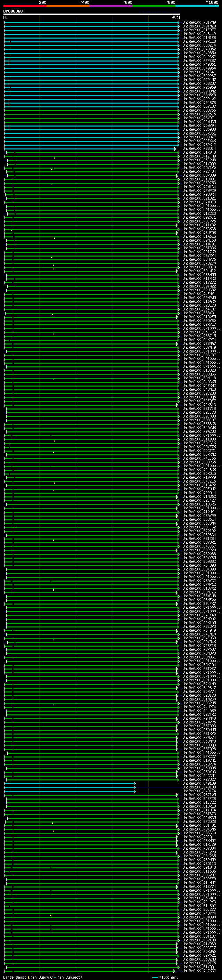This screenshot has height=980, width=222.
Task: Select the UniRef100_Q8UFD6 label
Action: [199, 233]
